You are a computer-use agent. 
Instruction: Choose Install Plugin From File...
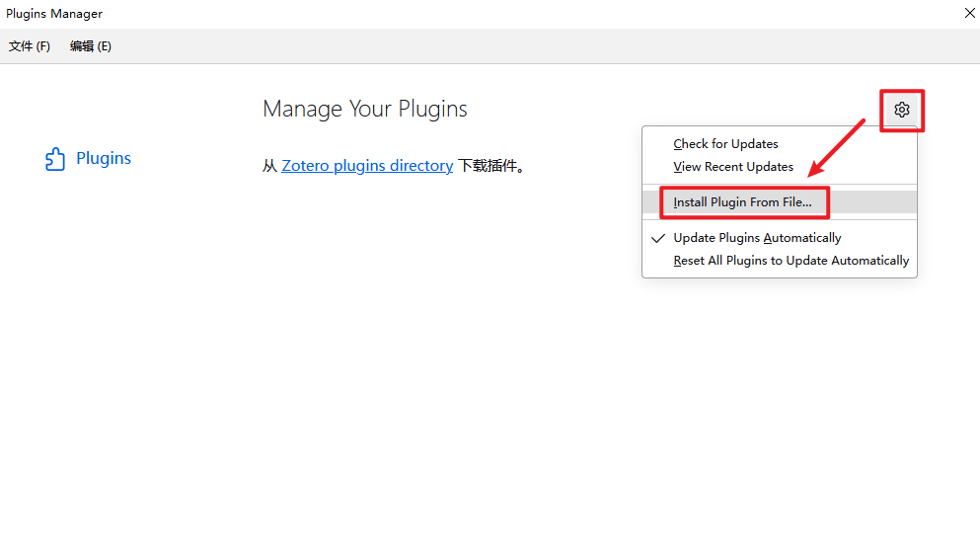742,202
